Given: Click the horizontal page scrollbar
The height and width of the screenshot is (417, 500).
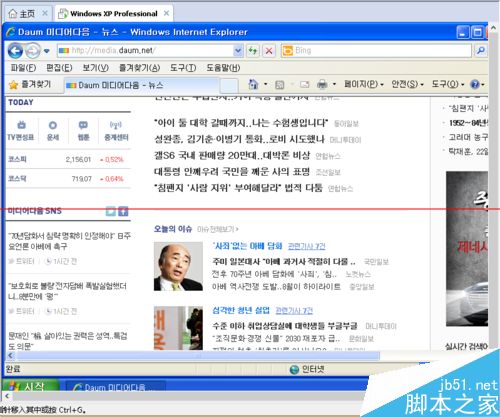Looking at the screenshot, I should pyautogui.click(x=198, y=356).
